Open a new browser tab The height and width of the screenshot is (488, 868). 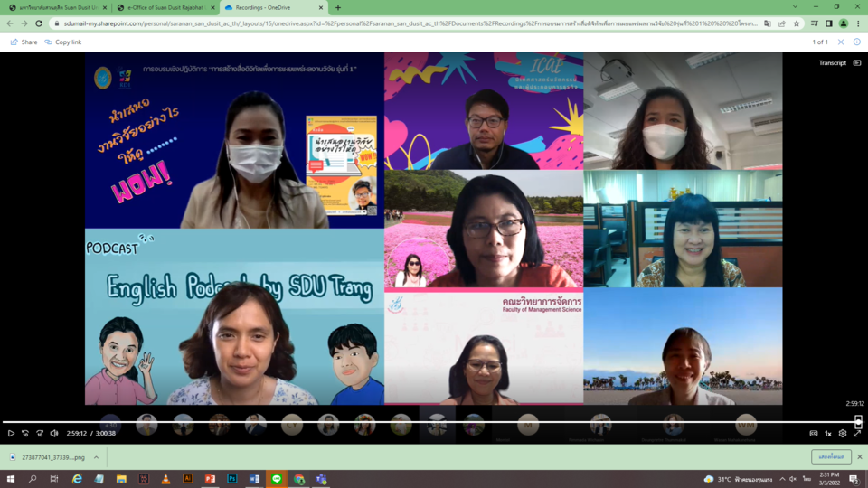tap(337, 8)
